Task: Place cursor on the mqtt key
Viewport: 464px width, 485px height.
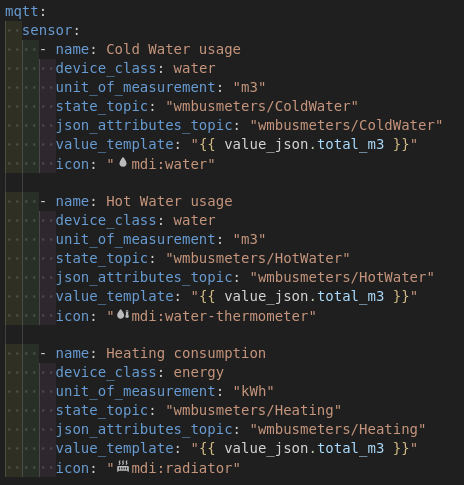Action: pos(22,12)
